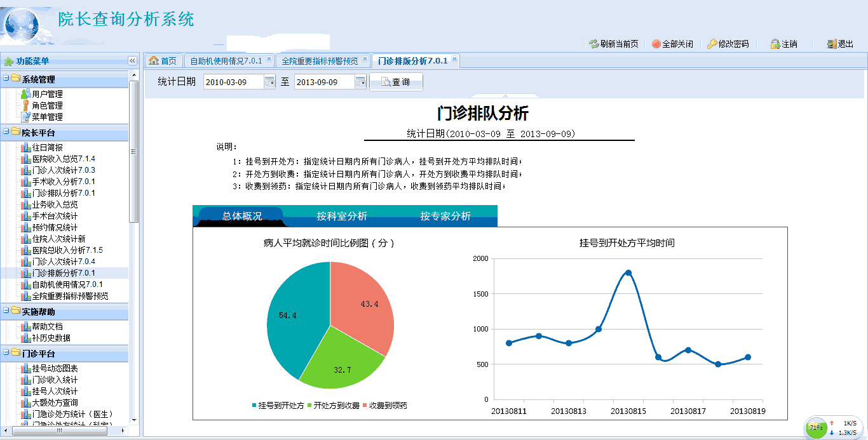Screen dimensions: 868x440
Task: Open 门诊收入统计 in sidebar
Action: (x=55, y=380)
